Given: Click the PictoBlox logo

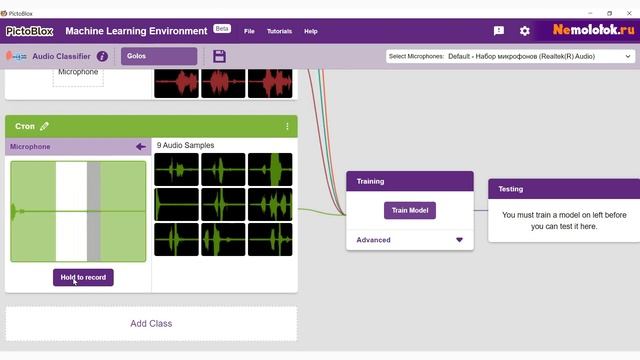Looking at the screenshot, I should [x=29, y=31].
